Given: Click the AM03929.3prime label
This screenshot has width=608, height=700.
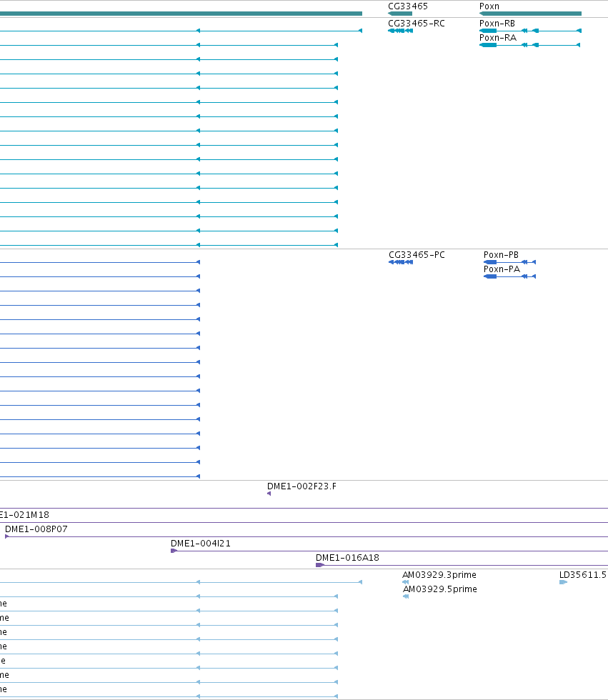Looking at the screenshot, I should [439, 574].
